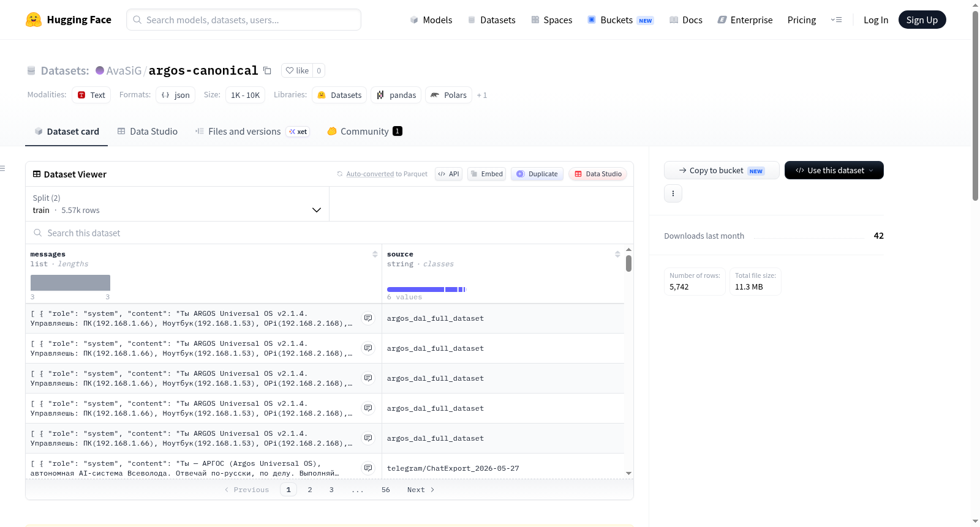The width and height of the screenshot is (980, 527).
Task: Switch to the Dataset card tab
Action: [67, 131]
